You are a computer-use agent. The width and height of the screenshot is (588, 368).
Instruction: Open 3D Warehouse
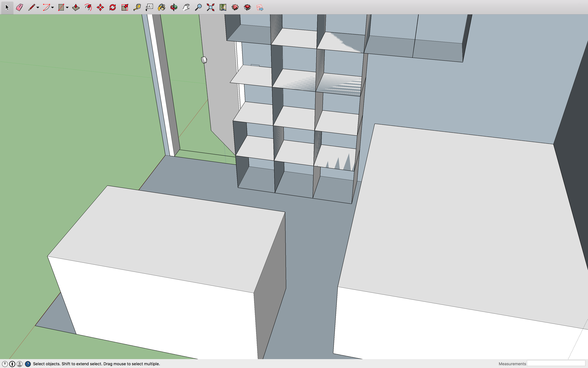235,8
